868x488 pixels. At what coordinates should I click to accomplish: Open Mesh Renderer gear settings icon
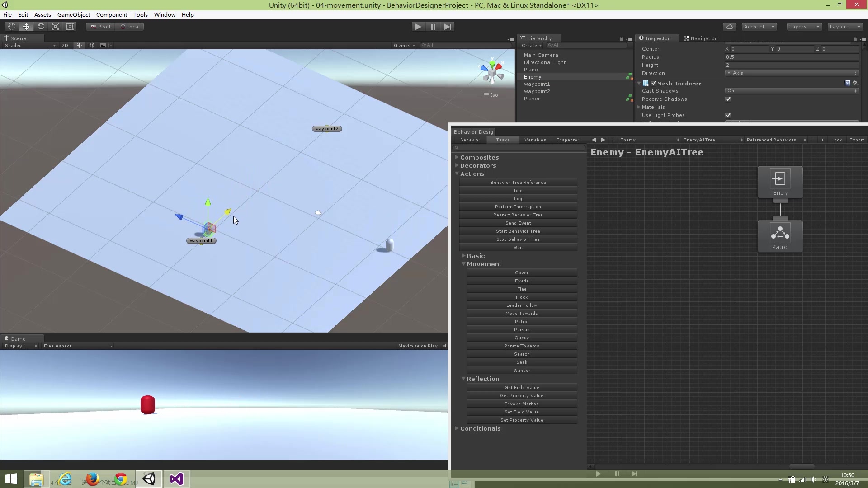[855, 83]
